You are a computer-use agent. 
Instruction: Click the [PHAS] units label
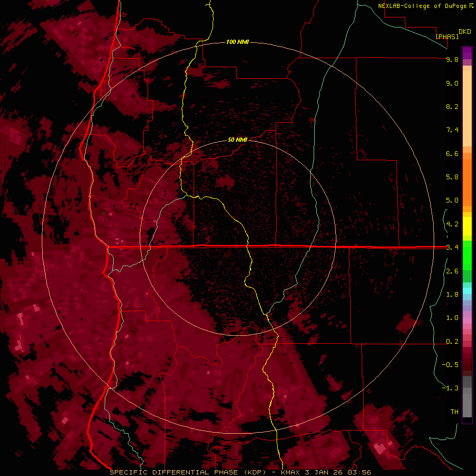(x=447, y=36)
